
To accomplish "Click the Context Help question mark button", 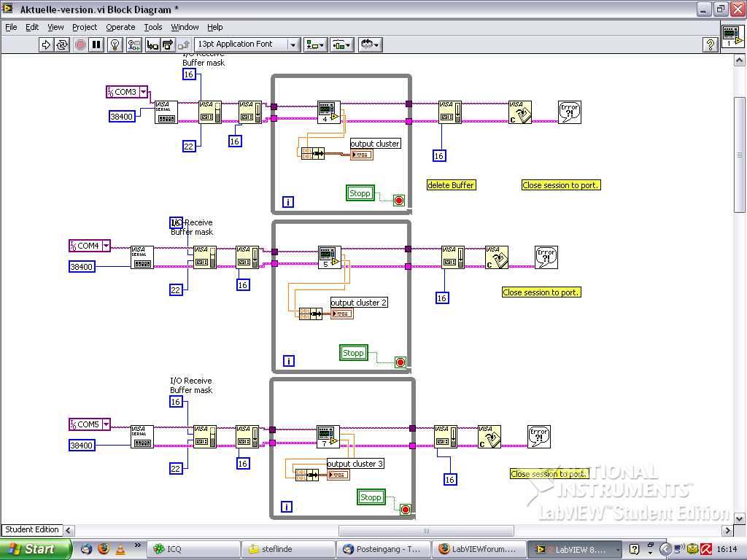I will click(711, 44).
